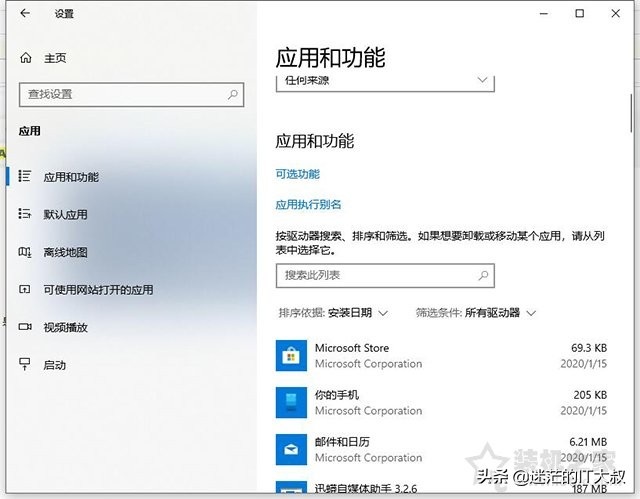The image size is (640, 499).
Task: Open 视频播放 in the sidebar
Action: 65,327
